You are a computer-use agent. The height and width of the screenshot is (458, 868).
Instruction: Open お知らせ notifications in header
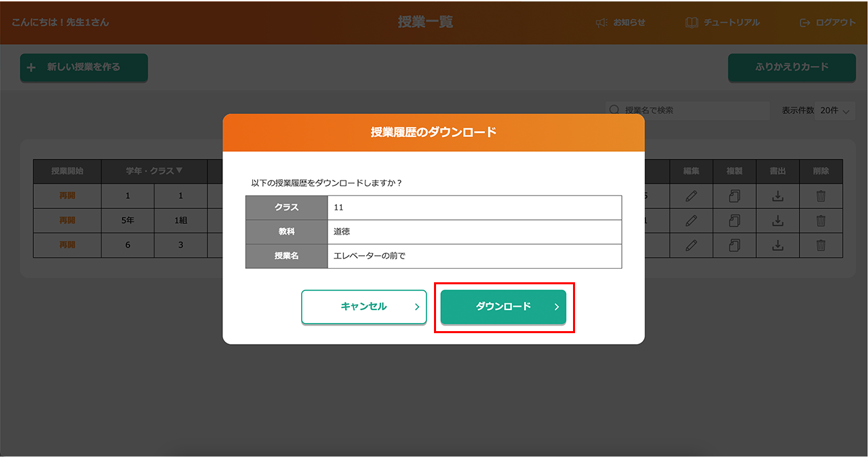point(620,22)
